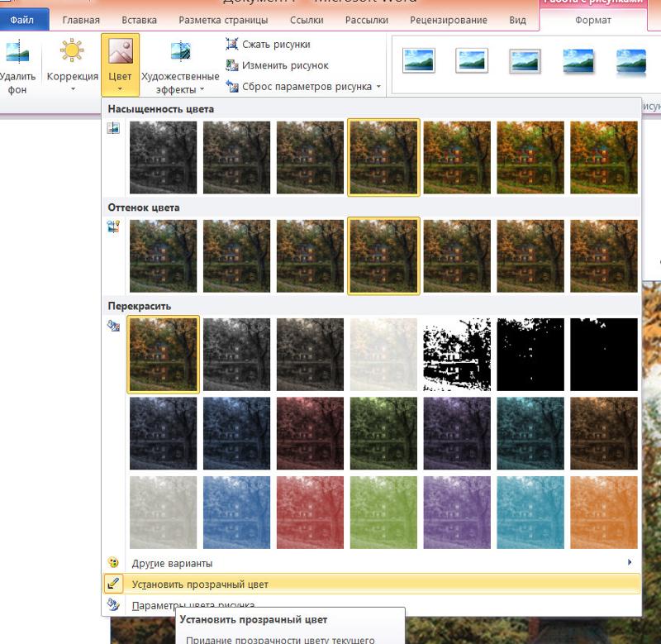Click the Насыщенность цвета section icon
Viewport: 661px width, 644px height.
coord(113,128)
